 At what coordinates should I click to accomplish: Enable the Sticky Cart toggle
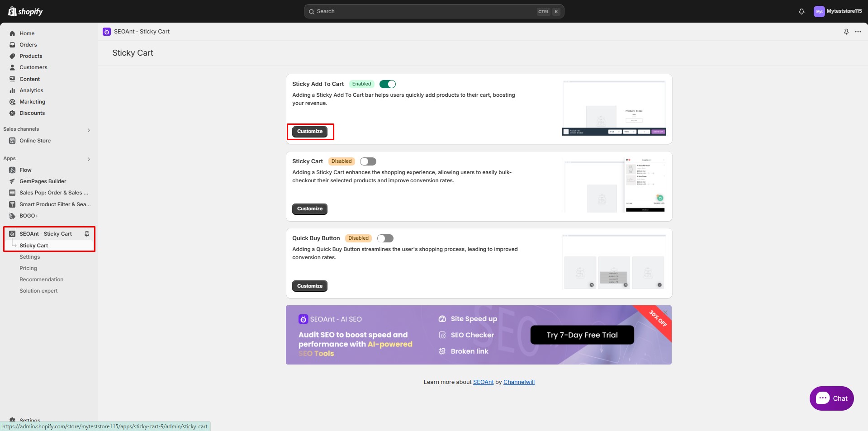click(x=368, y=161)
